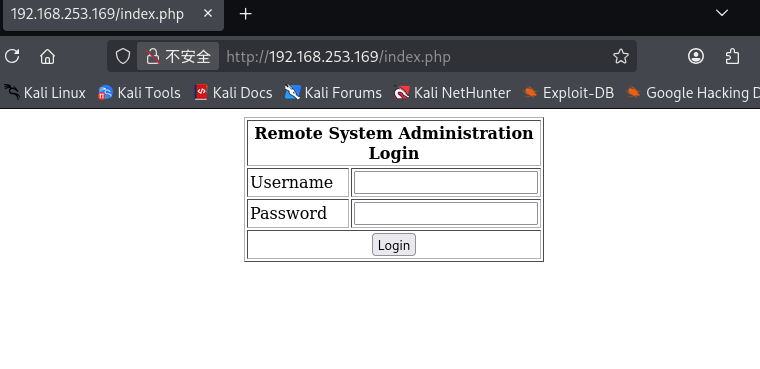The image size is (760, 369).
Task: Click the Password label text
Action: tap(288, 213)
